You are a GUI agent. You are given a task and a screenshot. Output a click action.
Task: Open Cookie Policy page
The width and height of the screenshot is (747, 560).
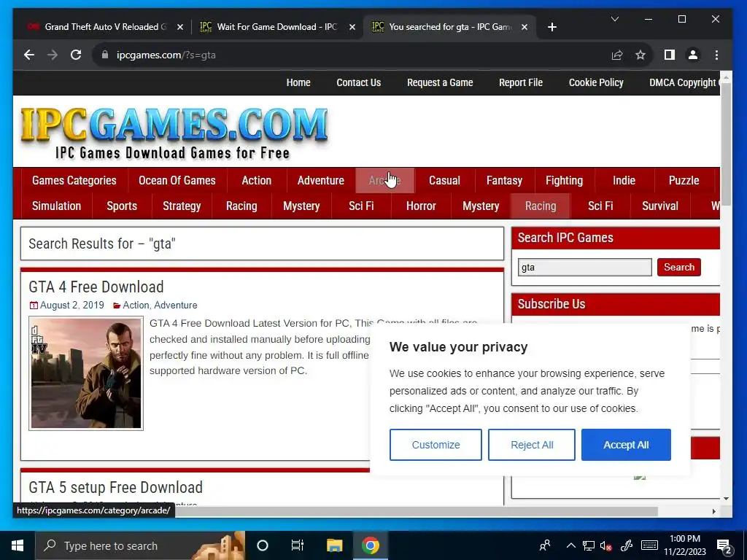coord(596,83)
